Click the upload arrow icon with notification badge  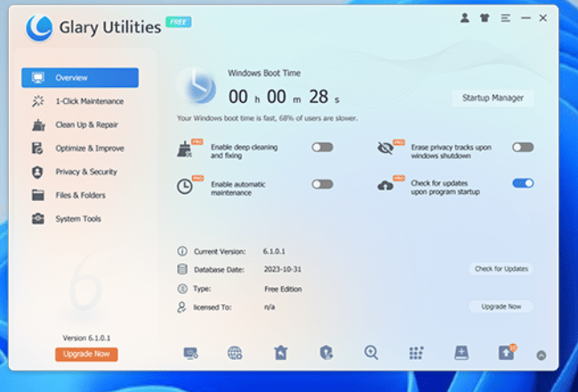coord(506,353)
